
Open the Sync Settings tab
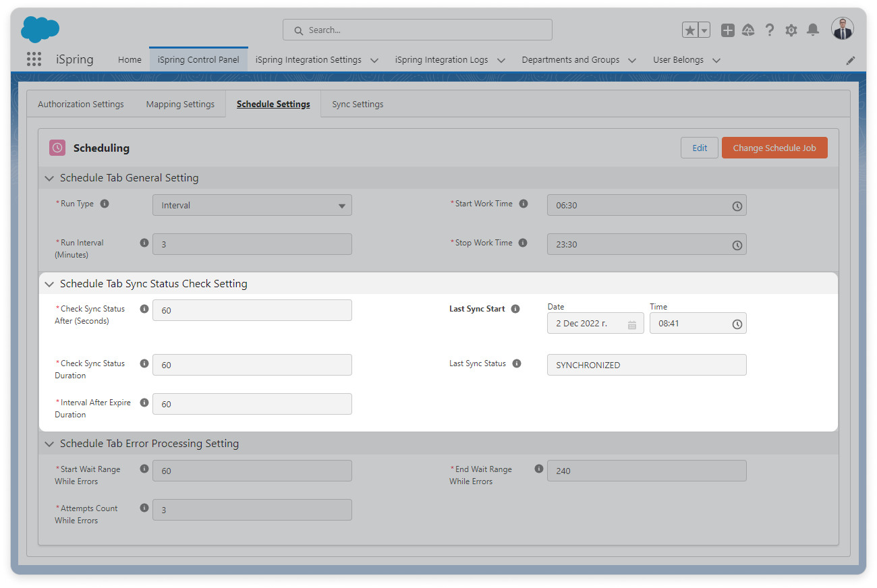click(x=358, y=105)
